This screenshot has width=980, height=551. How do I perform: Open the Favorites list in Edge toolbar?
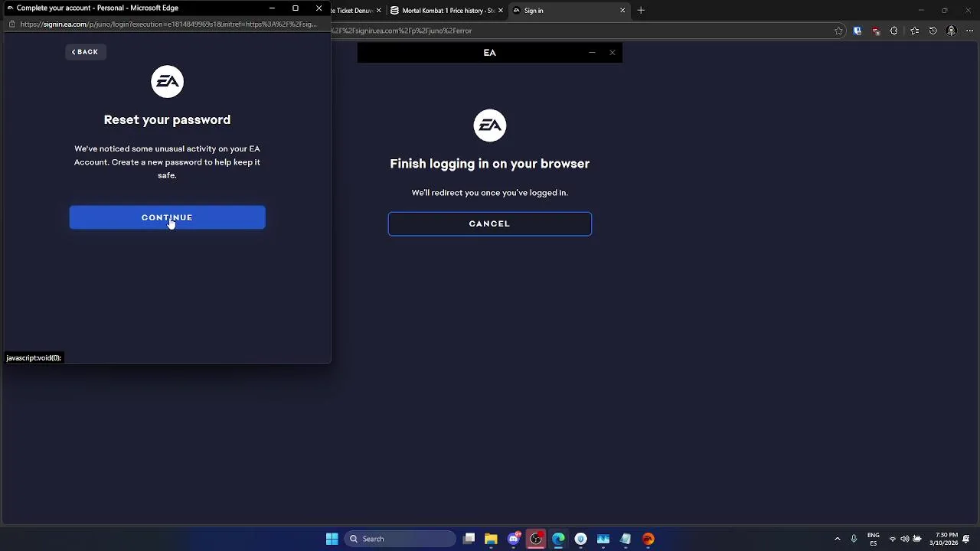click(x=914, y=31)
